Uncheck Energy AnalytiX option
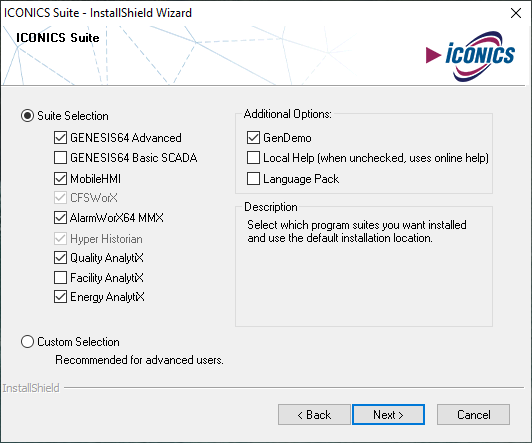Viewport: 532px width, 443px height. pyautogui.click(x=60, y=297)
